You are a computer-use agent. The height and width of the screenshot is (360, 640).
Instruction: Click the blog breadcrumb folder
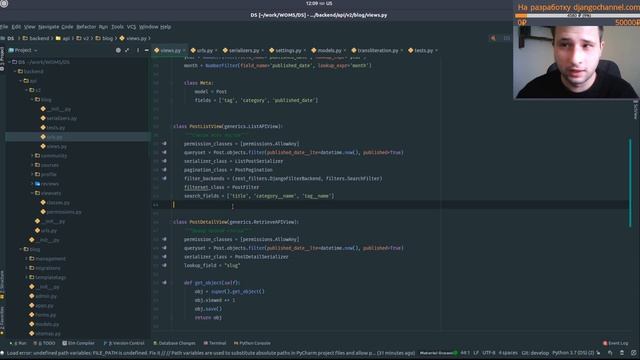coord(104,38)
